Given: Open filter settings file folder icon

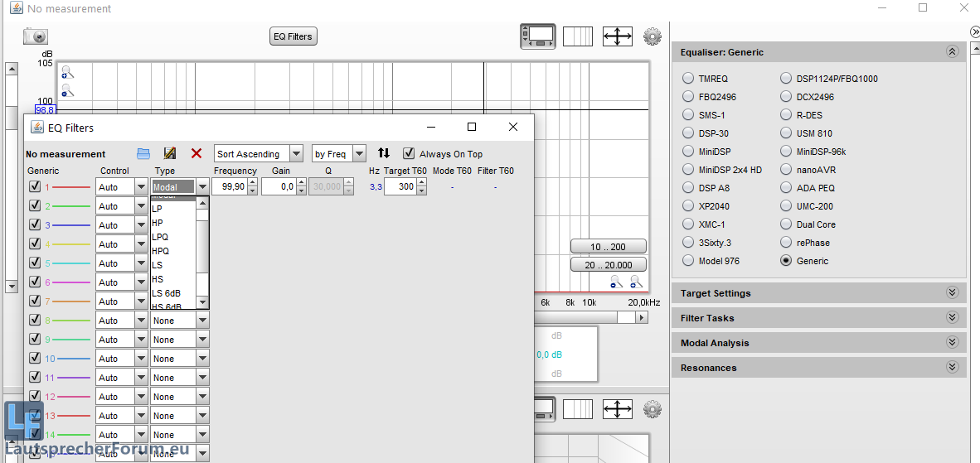Looking at the screenshot, I should click(x=143, y=153).
